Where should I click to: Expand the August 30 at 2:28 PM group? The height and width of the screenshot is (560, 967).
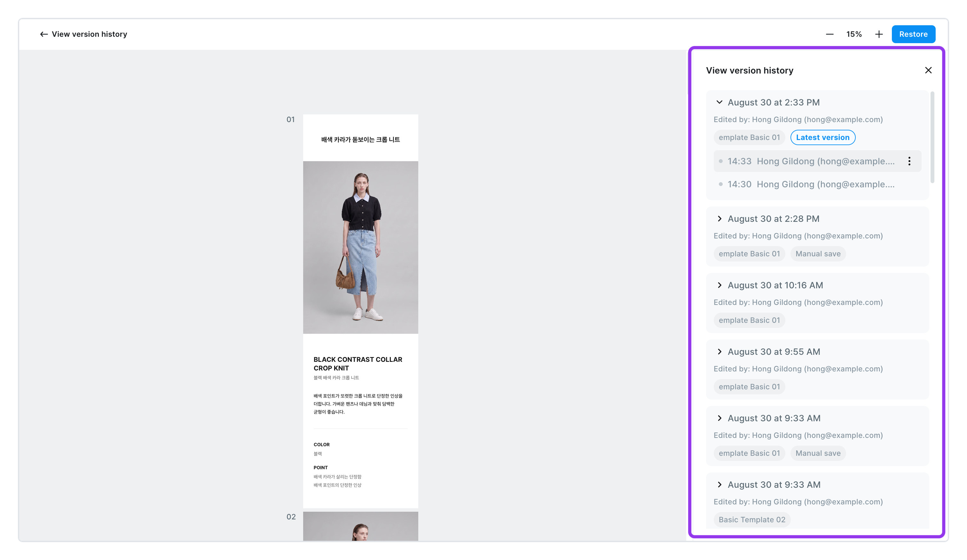tap(719, 219)
